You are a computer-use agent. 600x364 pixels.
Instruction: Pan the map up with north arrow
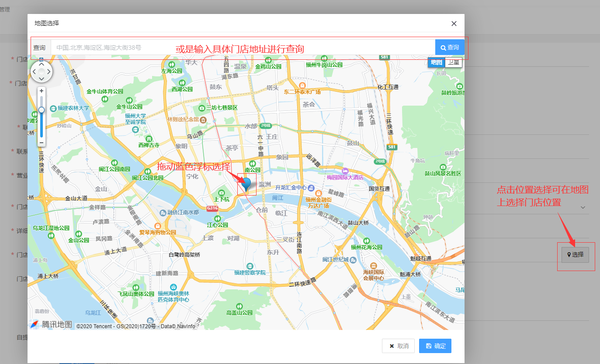(x=42, y=64)
